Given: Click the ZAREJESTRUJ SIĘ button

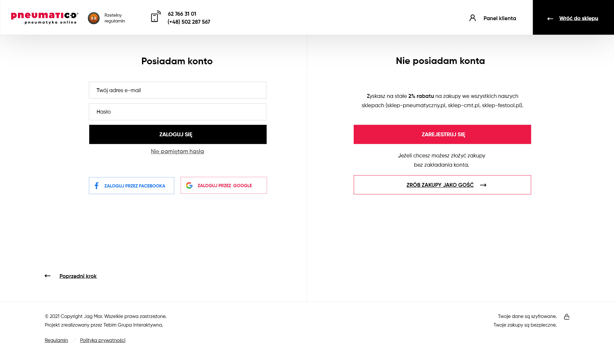Looking at the screenshot, I should click(x=442, y=134).
